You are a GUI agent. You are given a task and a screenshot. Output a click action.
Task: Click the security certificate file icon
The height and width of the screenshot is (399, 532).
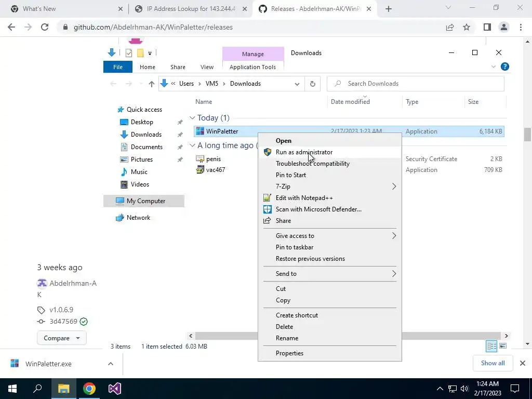point(200,159)
